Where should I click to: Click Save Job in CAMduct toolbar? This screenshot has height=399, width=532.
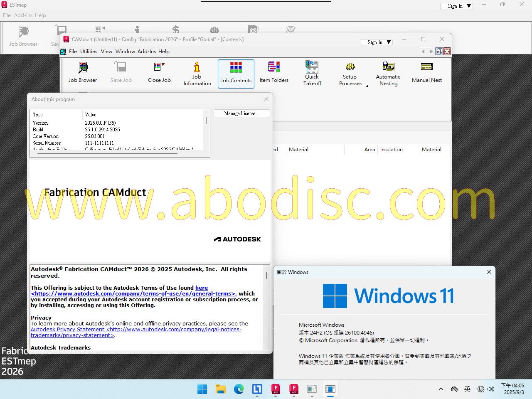pos(121,73)
